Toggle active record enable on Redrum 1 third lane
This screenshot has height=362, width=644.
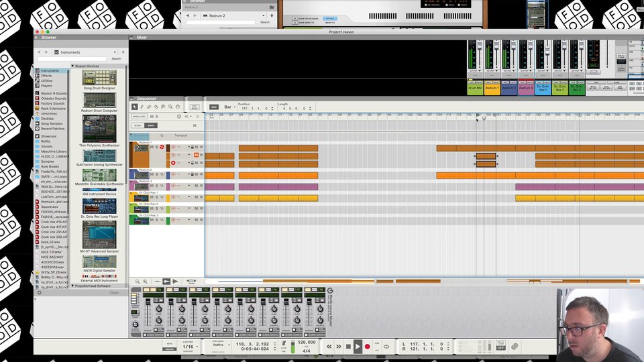[x=173, y=163]
